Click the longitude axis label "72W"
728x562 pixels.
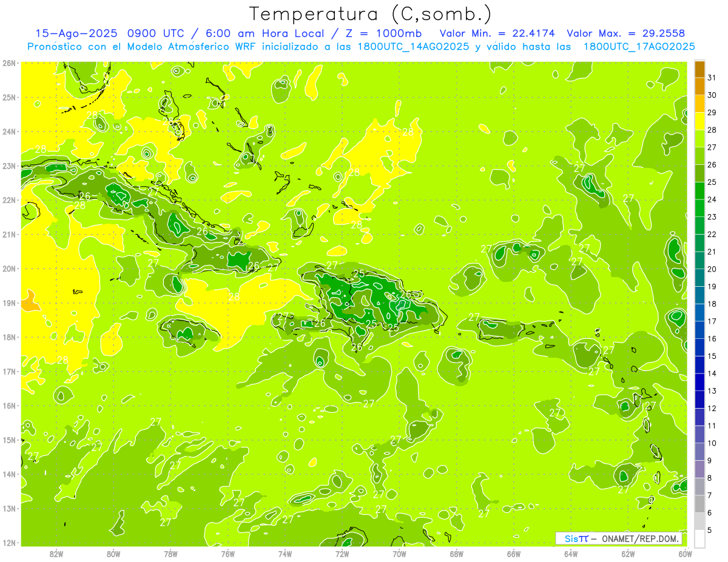coord(342,554)
